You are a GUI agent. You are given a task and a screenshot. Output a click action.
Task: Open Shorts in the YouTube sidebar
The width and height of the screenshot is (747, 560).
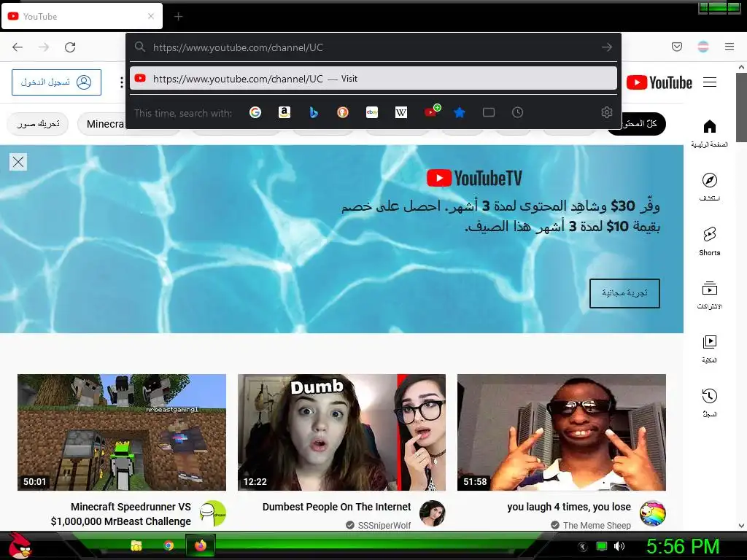[x=709, y=241]
